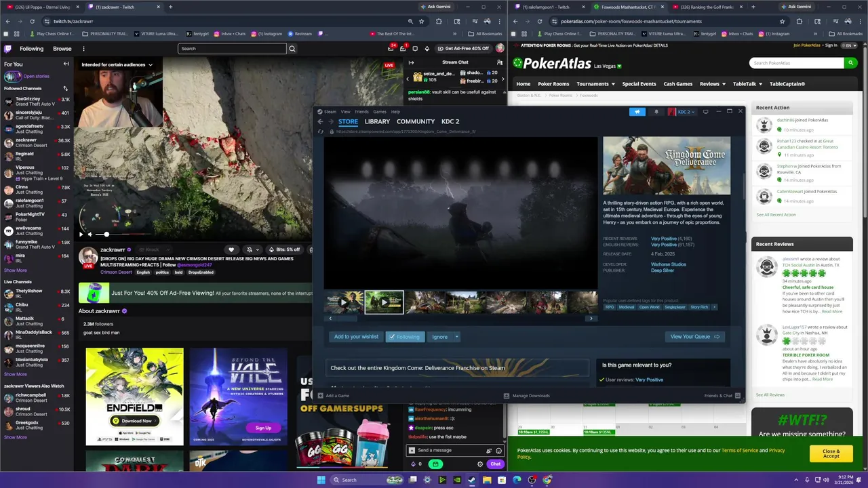Open the Twitch home logo
This screenshot has height=488, width=868.
point(8,49)
